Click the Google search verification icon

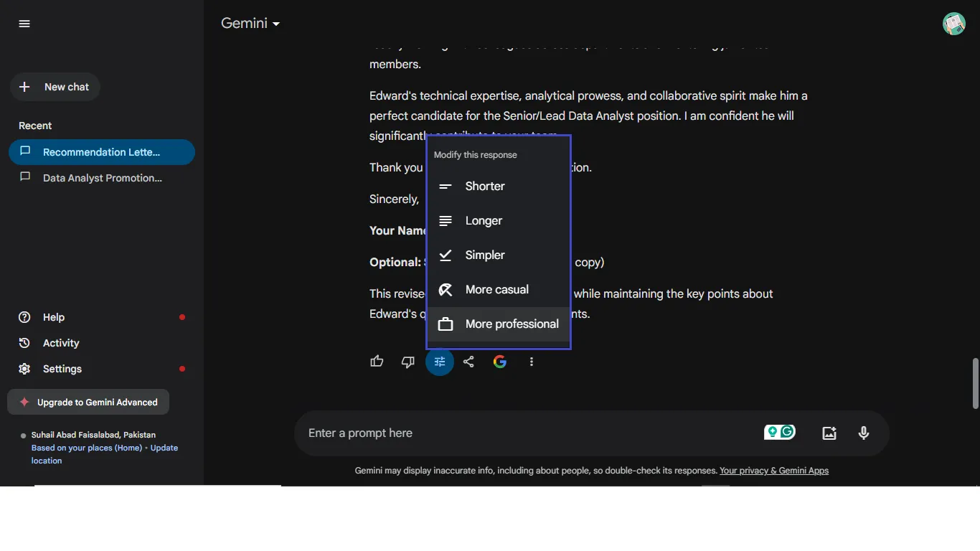pos(500,361)
